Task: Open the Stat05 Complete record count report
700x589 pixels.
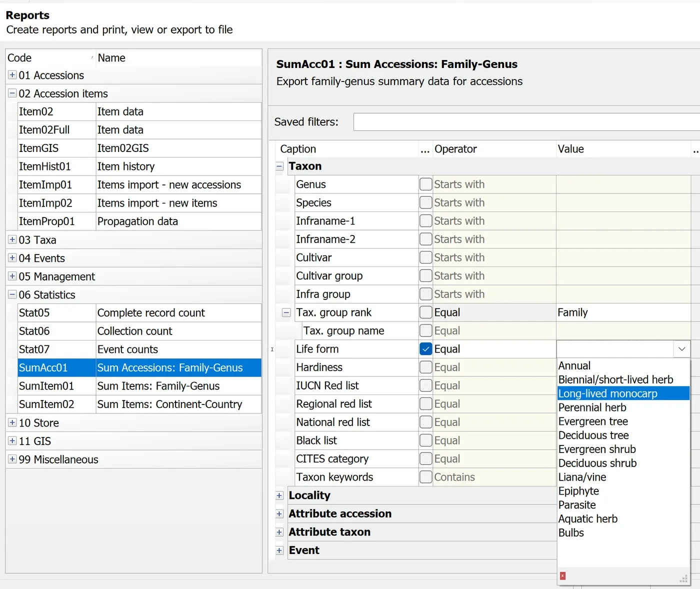Action: point(139,313)
